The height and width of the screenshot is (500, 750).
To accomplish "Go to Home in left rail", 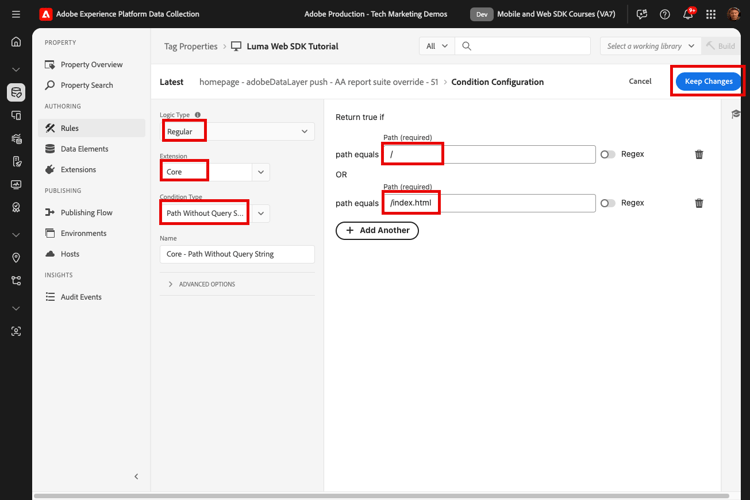I will tap(16, 42).
